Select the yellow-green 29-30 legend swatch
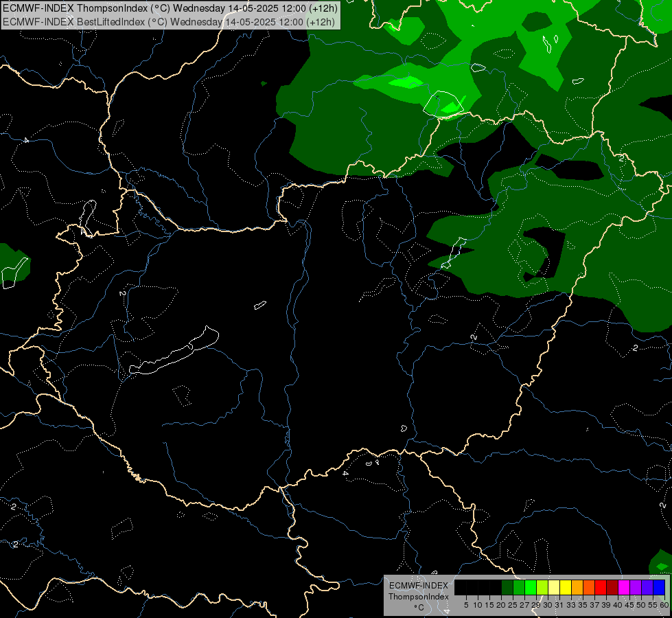This screenshot has width=672, height=618. (x=542, y=587)
